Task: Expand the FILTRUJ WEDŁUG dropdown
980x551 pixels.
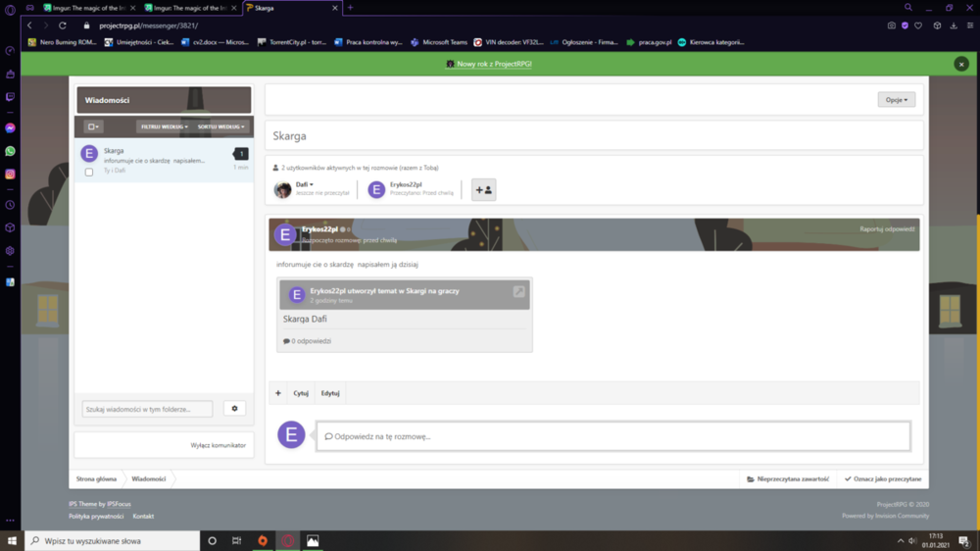Action: tap(164, 126)
